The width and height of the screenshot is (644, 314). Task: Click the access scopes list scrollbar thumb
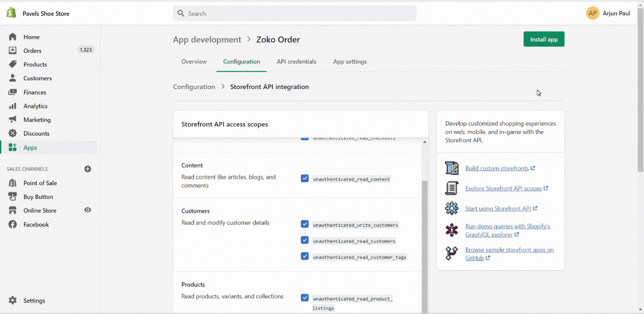(x=425, y=247)
